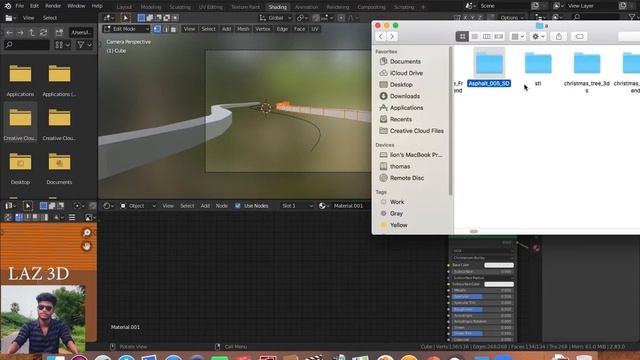640x360 pixels.
Task: Switch to the Modeling workspace tab
Action: (x=151, y=7)
